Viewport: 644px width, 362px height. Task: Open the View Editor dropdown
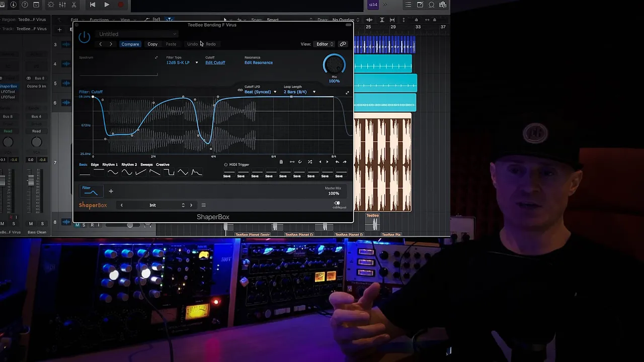[x=325, y=44]
